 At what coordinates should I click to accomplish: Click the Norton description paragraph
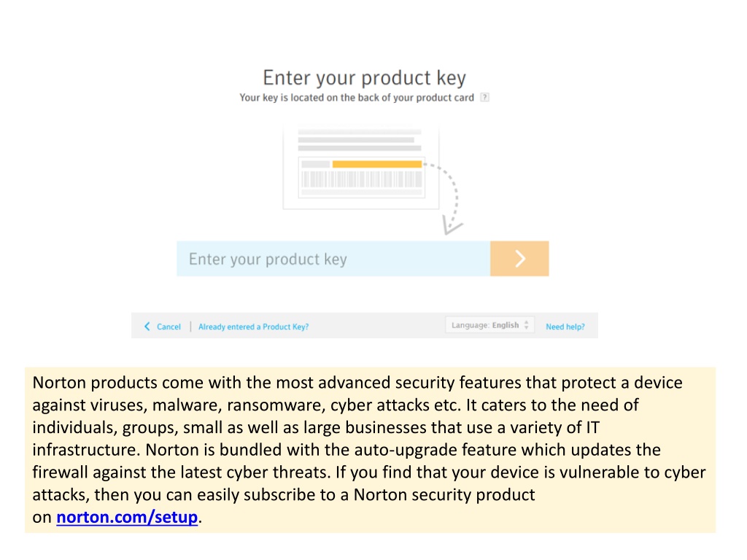pyautogui.click(x=370, y=449)
